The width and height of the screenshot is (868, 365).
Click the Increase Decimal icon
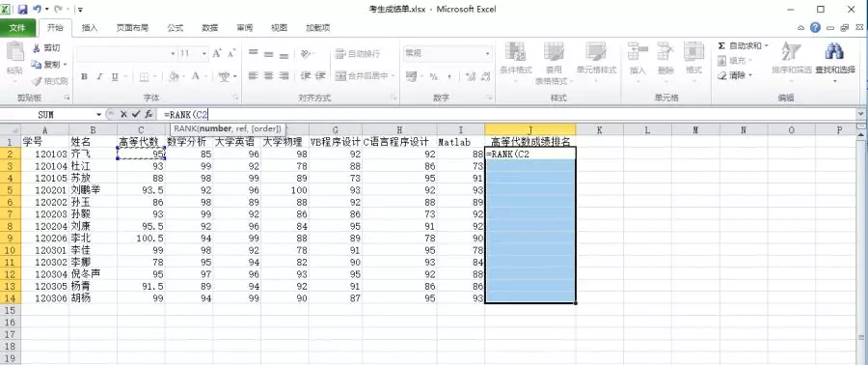470,76
